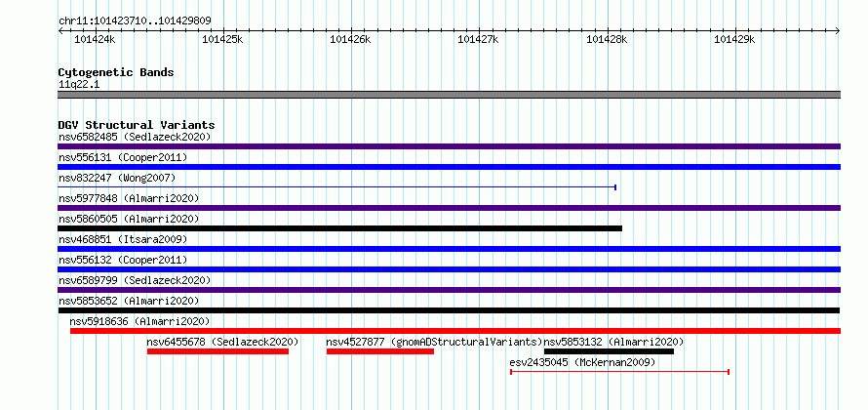This screenshot has width=868, height=410.
Task: Select the nsv5853132 black variant bar
Action: click(609, 351)
